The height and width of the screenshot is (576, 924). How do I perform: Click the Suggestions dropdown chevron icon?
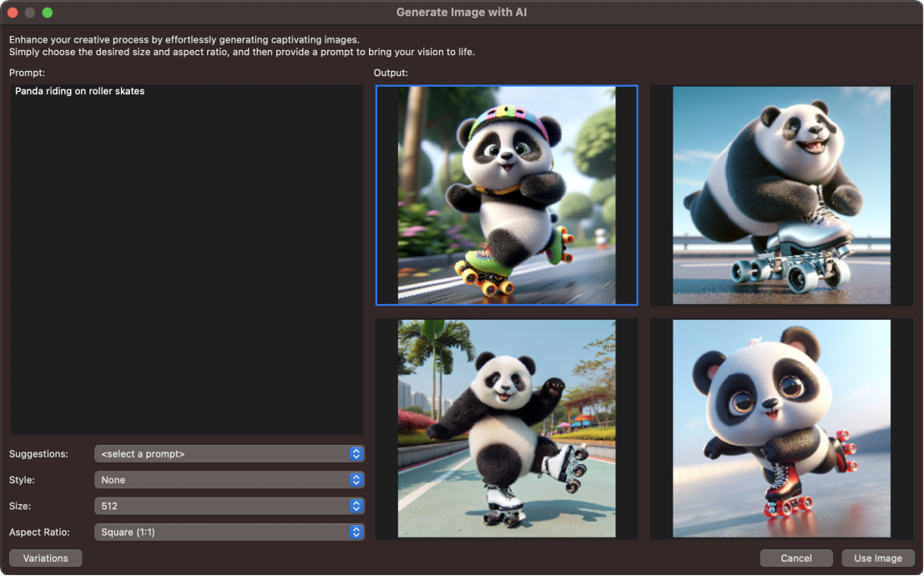356,454
